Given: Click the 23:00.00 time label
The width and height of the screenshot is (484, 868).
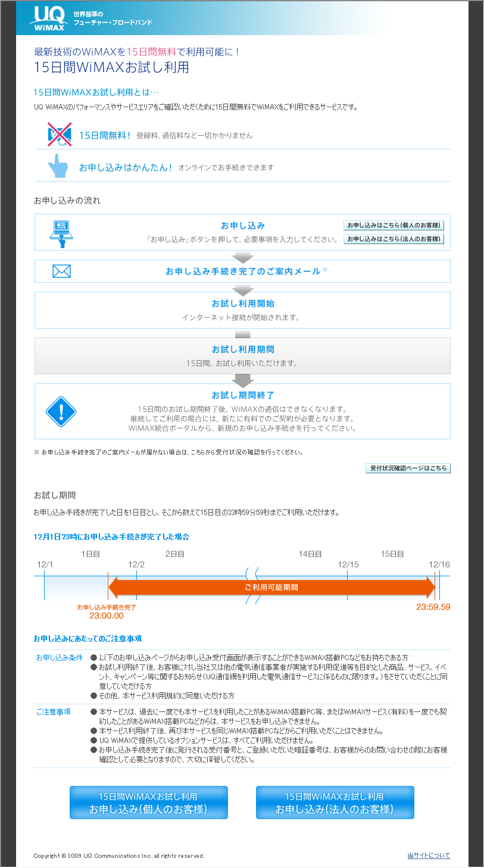Looking at the screenshot, I should [107, 616].
